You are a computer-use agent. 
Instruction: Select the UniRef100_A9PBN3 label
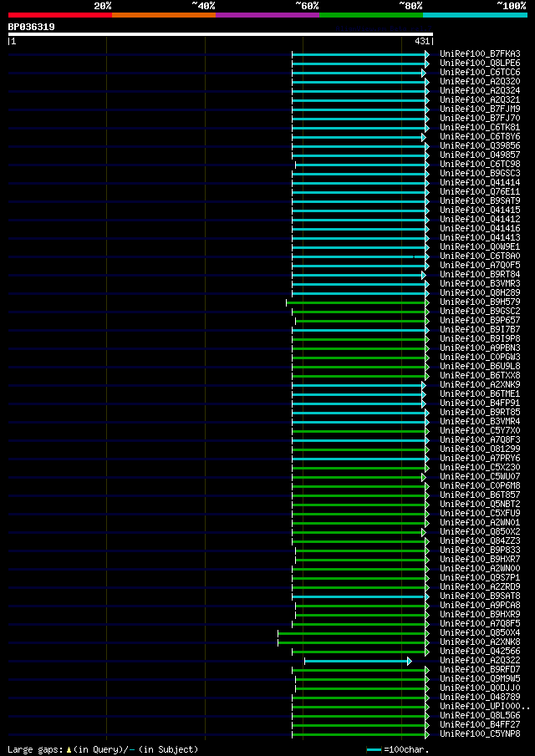pos(480,348)
